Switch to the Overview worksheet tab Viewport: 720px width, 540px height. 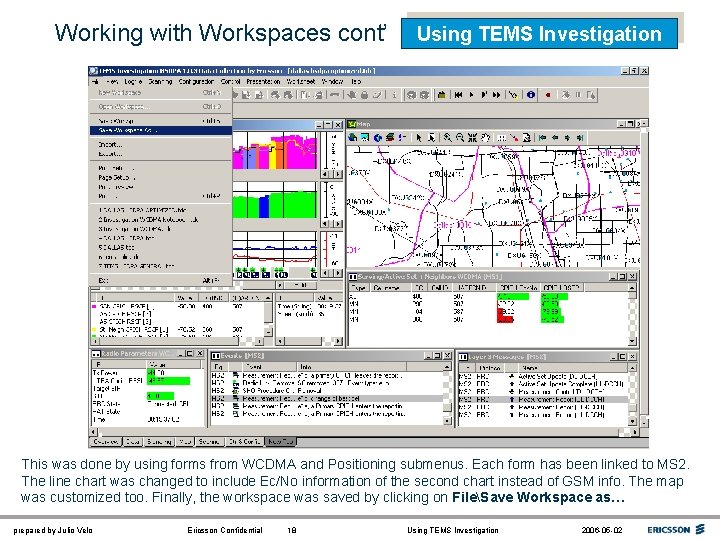tap(106, 442)
